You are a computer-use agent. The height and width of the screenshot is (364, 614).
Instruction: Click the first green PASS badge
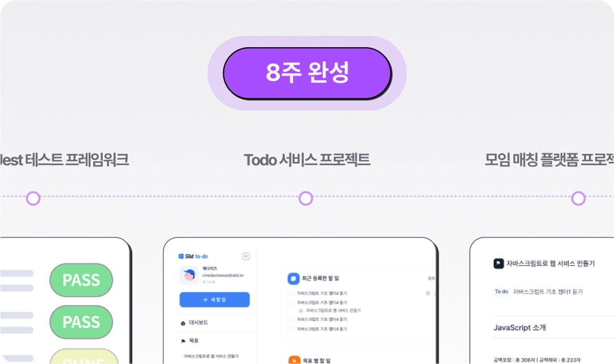[x=81, y=281]
